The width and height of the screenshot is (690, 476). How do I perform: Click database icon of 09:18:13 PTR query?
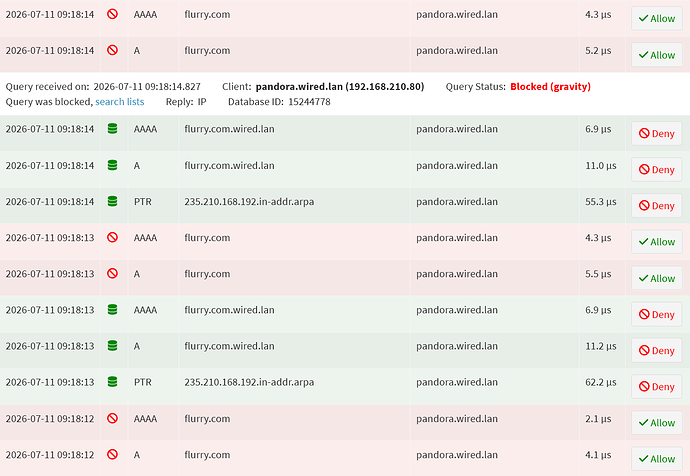coord(113,381)
